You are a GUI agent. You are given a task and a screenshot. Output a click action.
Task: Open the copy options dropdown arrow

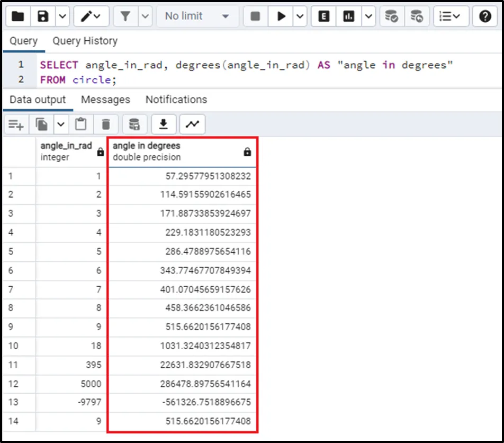click(x=60, y=125)
